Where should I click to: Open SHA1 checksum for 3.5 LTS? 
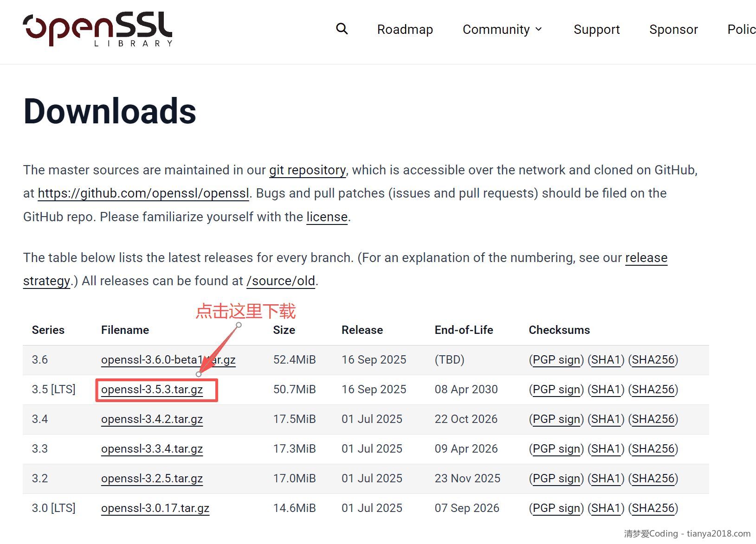(606, 390)
